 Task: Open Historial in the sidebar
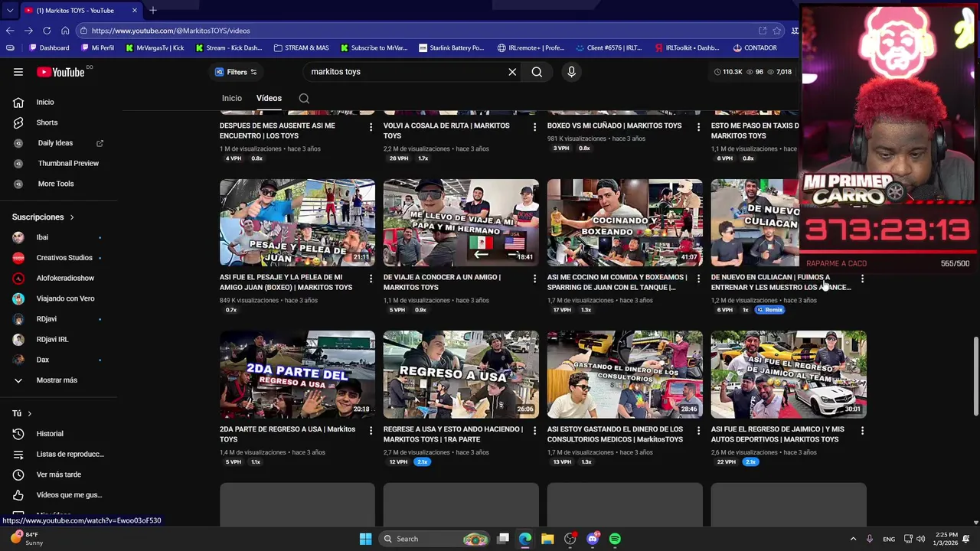tap(50, 434)
